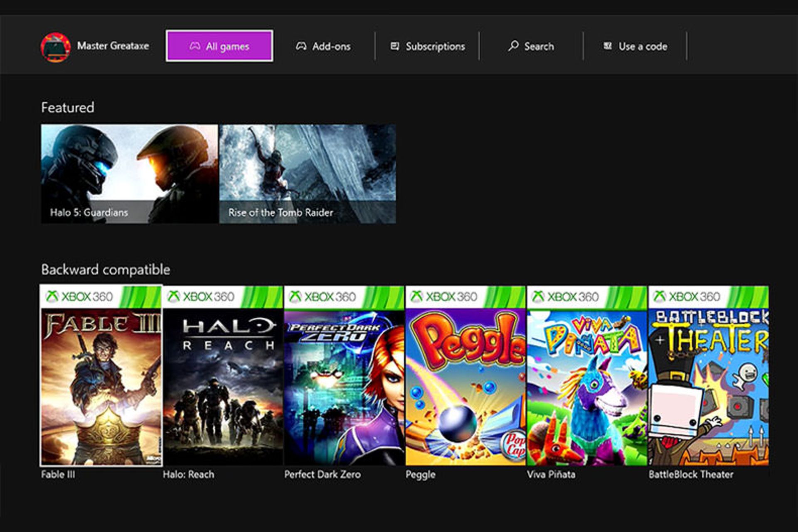Viewport: 798px width, 532px height.
Task: Select the Halo: Reach game cover
Action: coord(223,375)
